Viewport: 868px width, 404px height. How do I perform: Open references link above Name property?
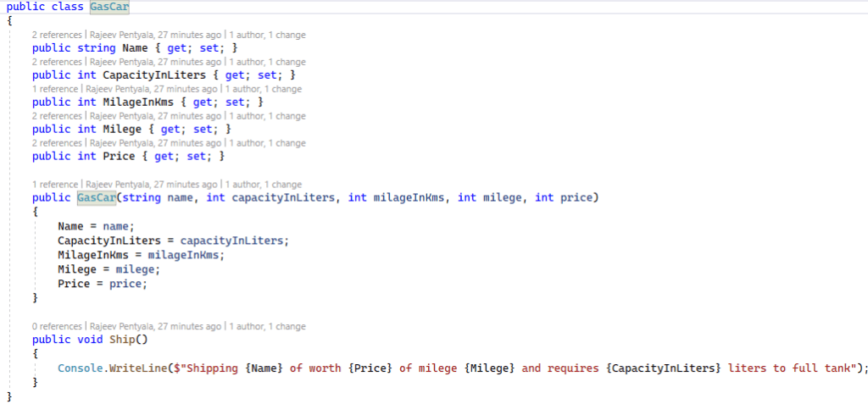[x=57, y=35]
